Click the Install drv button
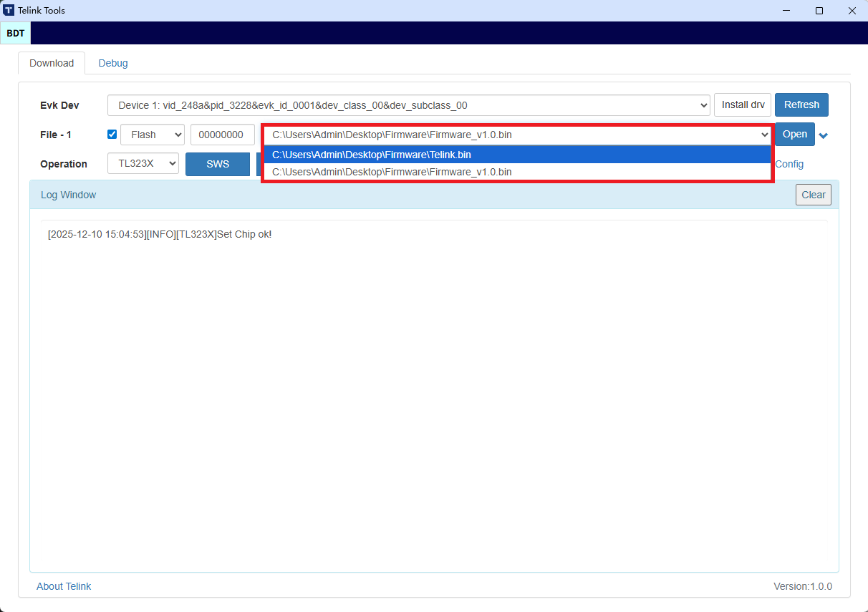 click(742, 105)
